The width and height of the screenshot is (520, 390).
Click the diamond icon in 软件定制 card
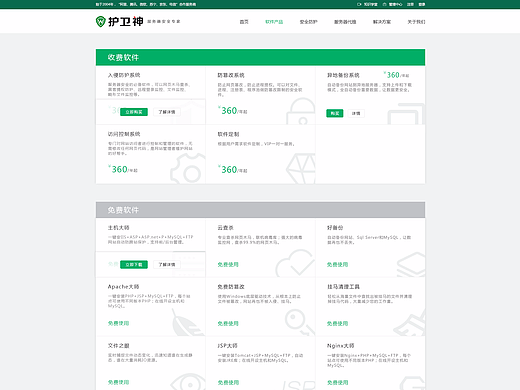pos(301,168)
